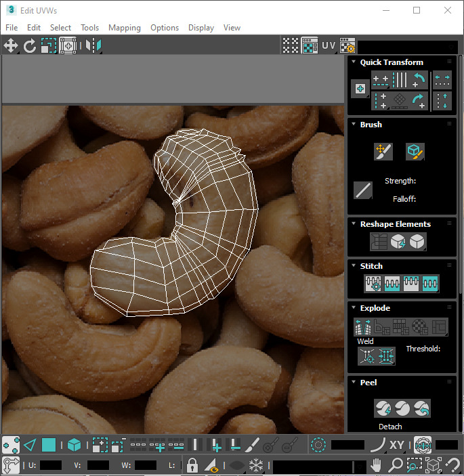Select the Paint Move brush tool
Screen dimensions: 464x476
(x=383, y=152)
